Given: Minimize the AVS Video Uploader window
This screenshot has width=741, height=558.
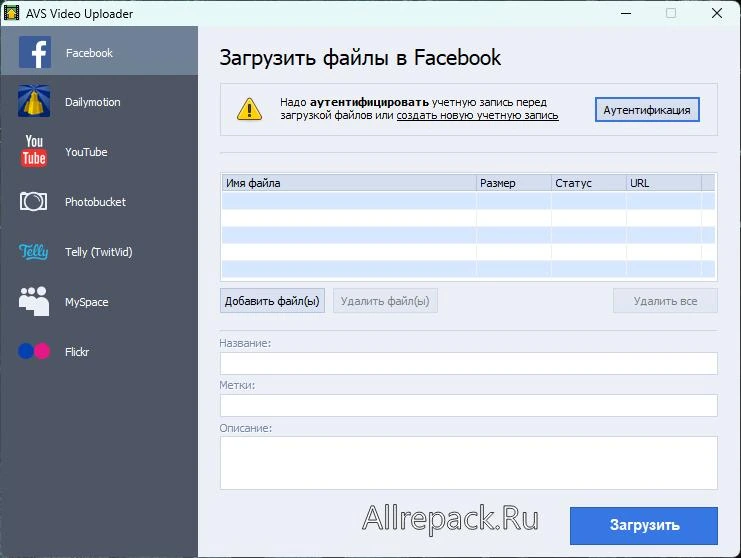Looking at the screenshot, I should click(626, 13).
